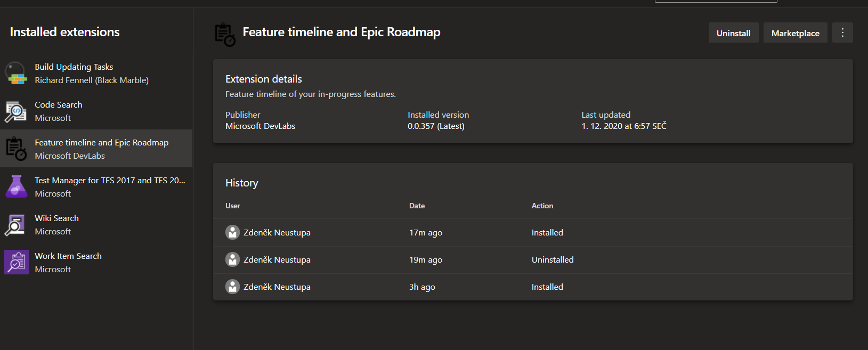Click the Build Updating Tasks extension icon
868x350 pixels.
tap(16, 73)
